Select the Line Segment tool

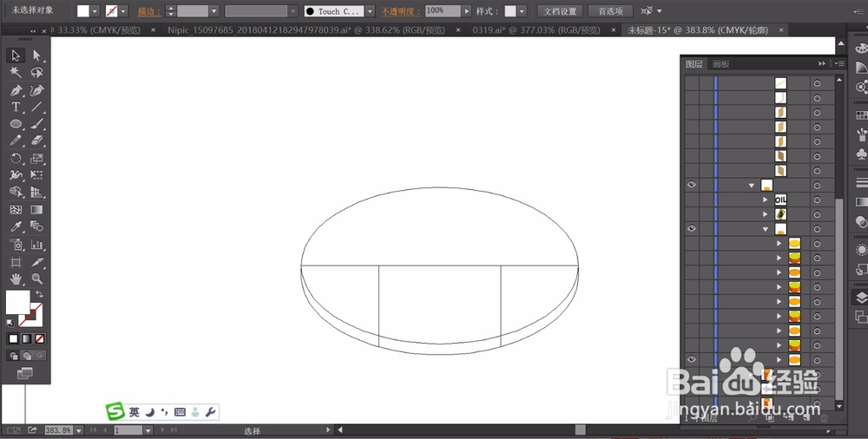[x=36, y=107]
